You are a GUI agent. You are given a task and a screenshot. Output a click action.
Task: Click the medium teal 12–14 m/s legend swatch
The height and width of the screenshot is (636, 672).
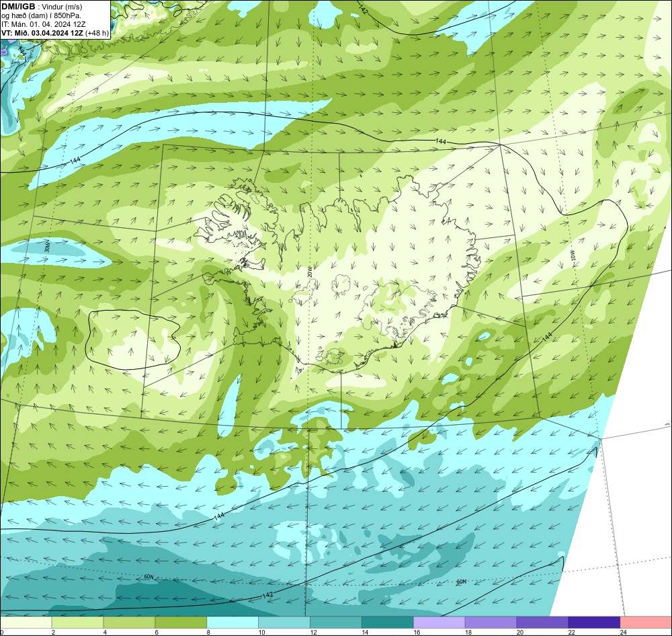[336, 623]
